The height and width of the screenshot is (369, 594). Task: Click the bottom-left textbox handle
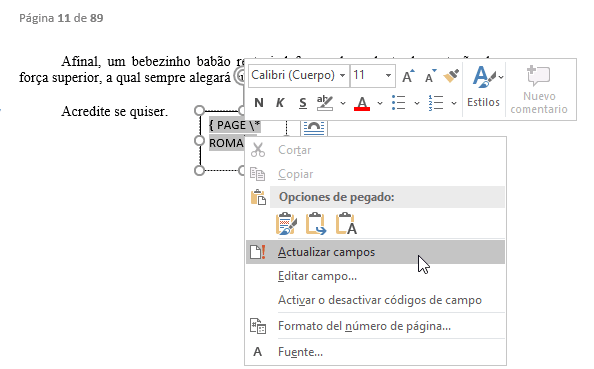[199, 171]
